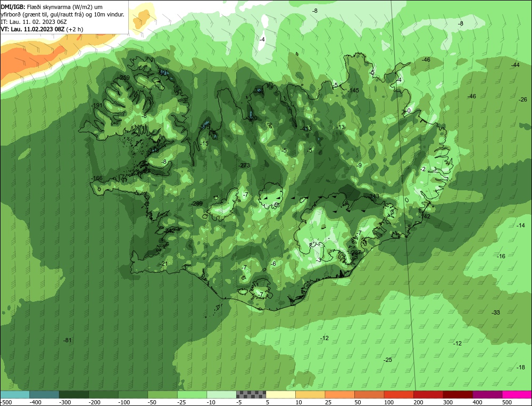Click the map value "-9" in east Iceland
Viewport: 532px width, 406px height.
[x=359, y=165]
